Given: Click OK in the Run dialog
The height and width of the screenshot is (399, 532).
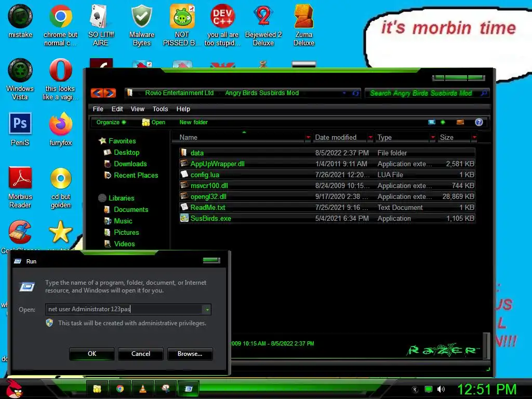Looking at the screenshot, I should pos(92,354).
